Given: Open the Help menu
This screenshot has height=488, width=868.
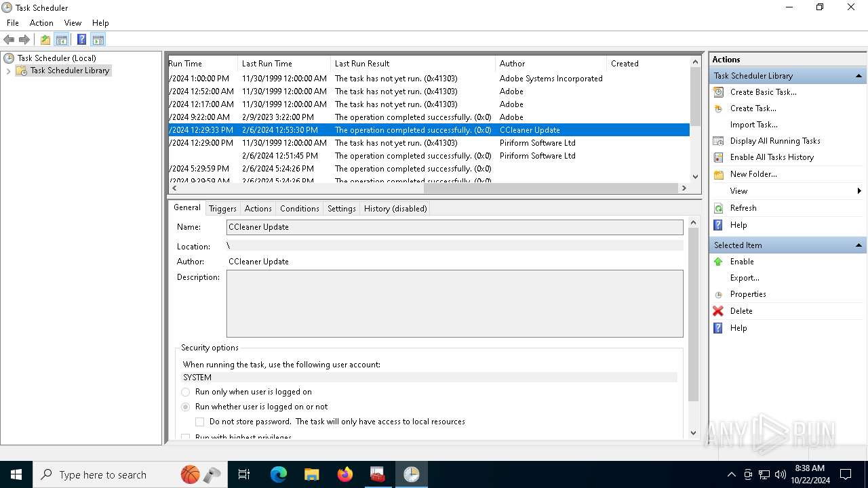Looking at the screenshot, I should pos(100,23).
